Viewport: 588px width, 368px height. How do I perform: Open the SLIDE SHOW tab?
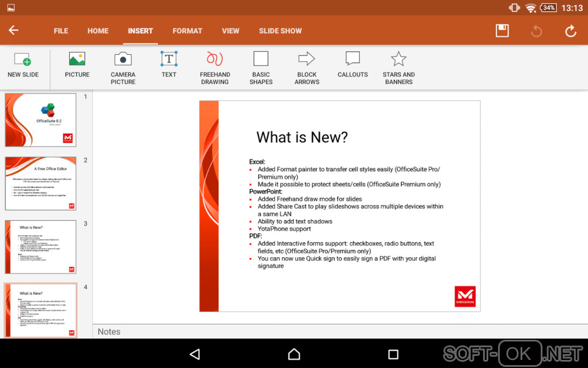280,31
